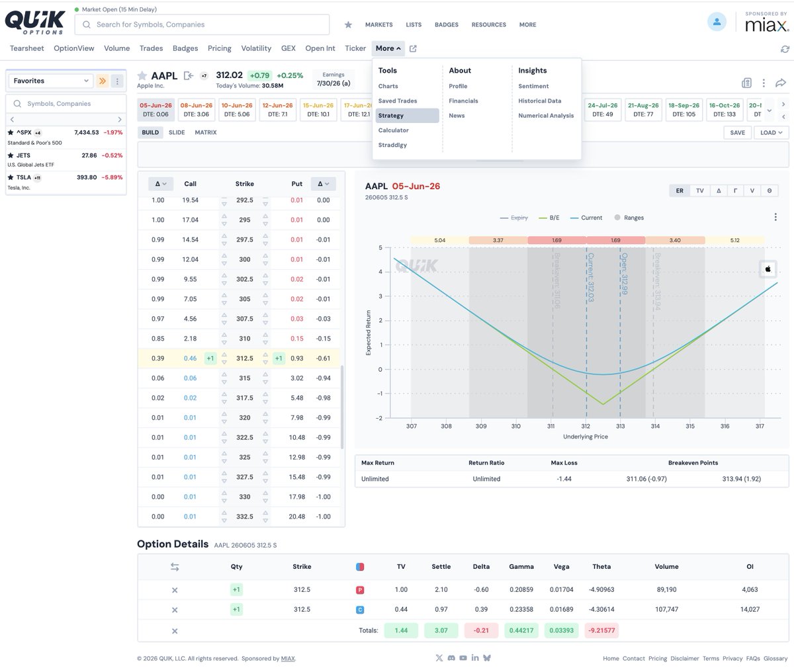Toggle the Current legend series
This screenshot has height=672, width=794.
coord(586,218)
